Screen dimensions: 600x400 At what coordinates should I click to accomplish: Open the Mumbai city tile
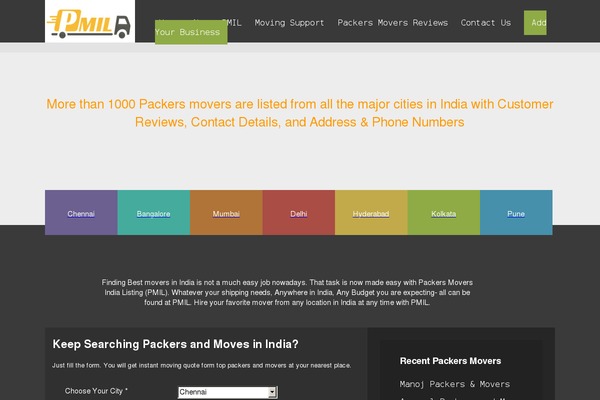coord(226,214)
